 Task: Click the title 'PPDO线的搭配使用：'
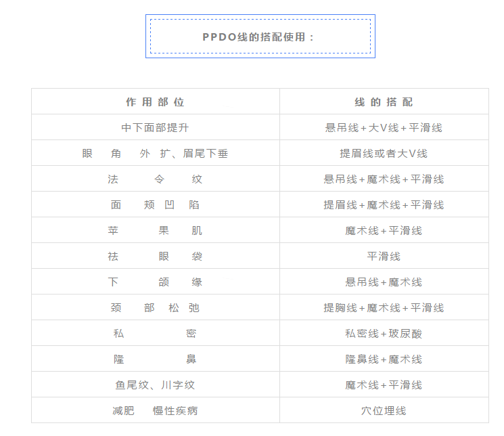coord(258,37)
